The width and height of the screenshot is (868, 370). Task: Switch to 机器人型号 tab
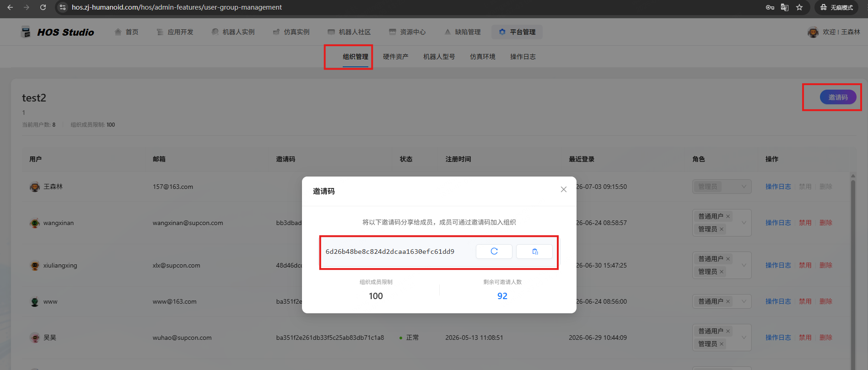[439, 57]
